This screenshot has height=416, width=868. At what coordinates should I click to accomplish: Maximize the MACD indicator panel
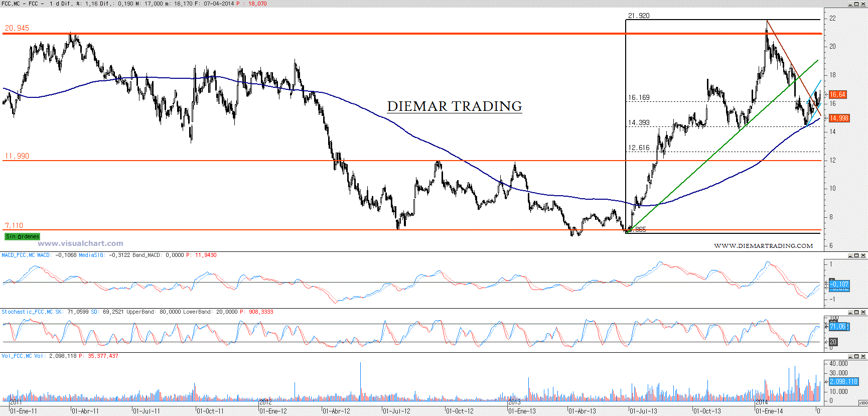(857, 255)
